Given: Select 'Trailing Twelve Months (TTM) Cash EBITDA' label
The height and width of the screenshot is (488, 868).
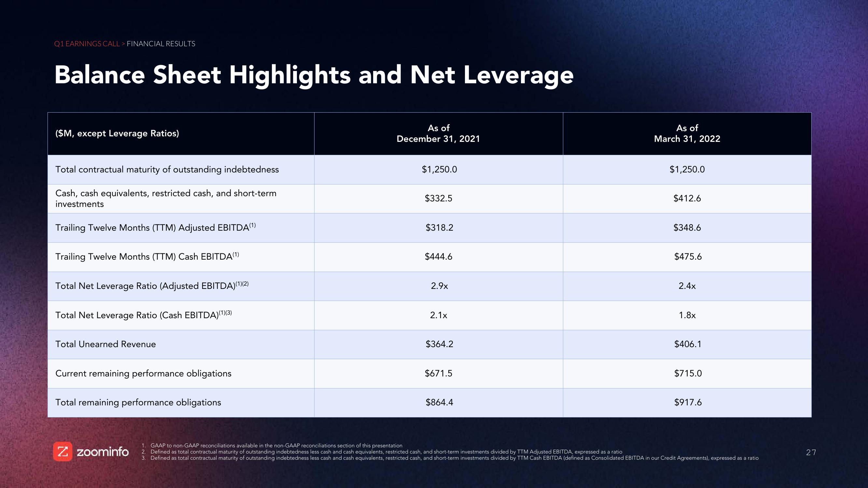Looking at the screenshot, I should coord(147,256).
